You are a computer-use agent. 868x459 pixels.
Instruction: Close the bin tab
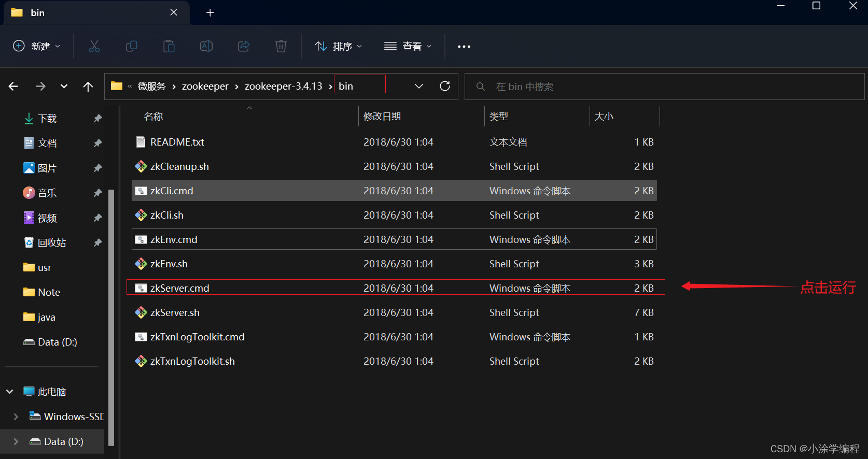(x=174, y=12)
